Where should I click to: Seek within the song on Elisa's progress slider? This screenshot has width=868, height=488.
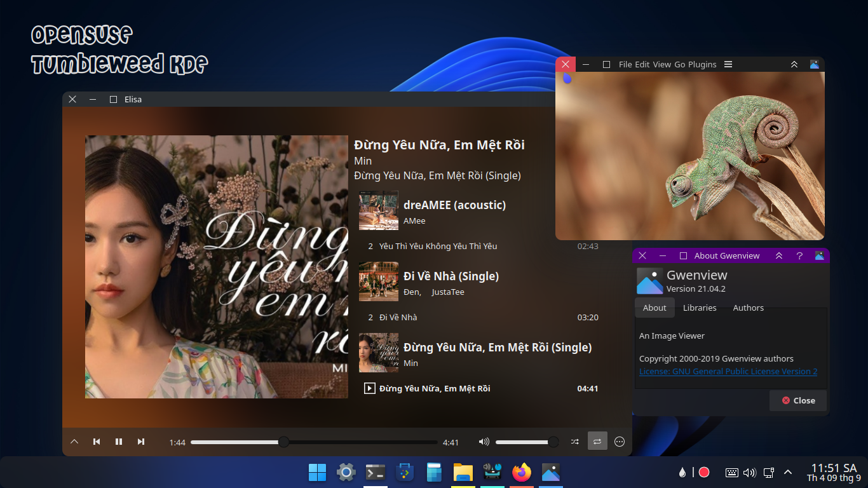tap(314, 442)
